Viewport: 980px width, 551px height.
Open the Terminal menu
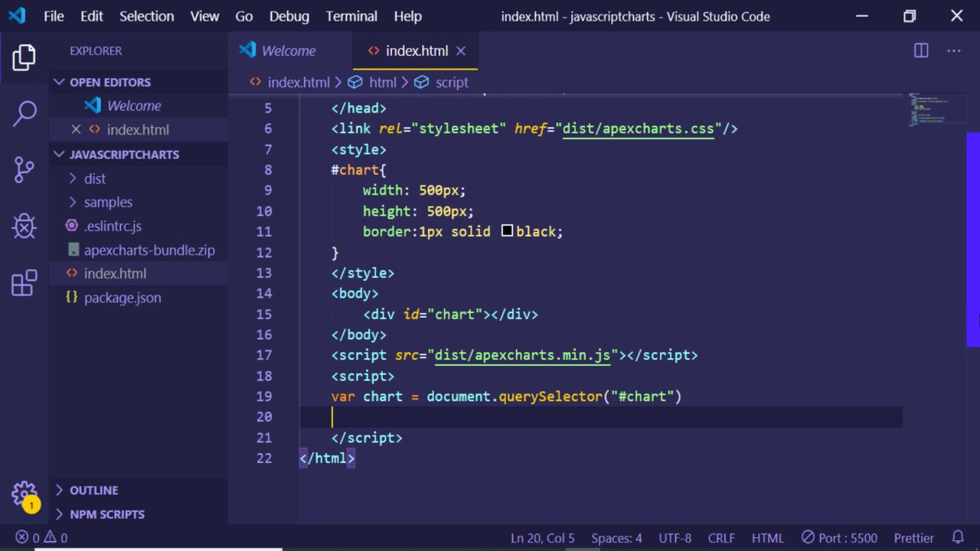point(351,16)
